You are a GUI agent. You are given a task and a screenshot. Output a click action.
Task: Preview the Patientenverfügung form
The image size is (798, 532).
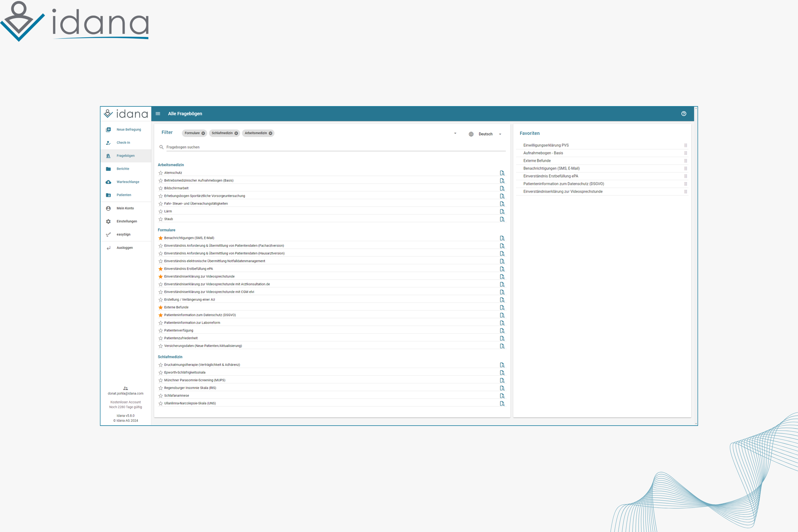pyautogui.click(x=502, y=331)
